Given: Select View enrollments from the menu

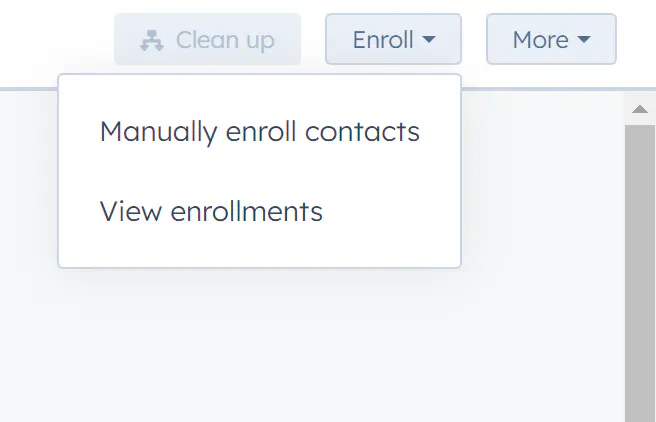Looking at the screenshot, I should point(259,211).
